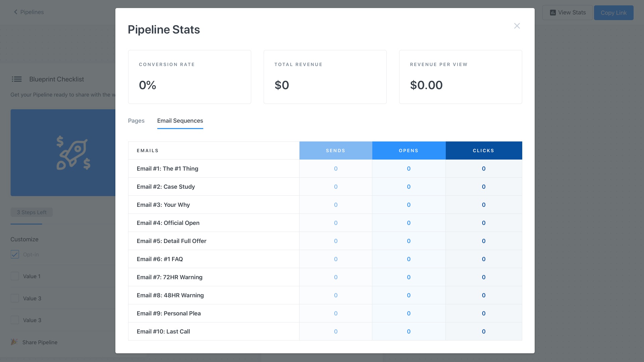Check the Value 1 checkbox
This screenshot has width=644, height=362.
tap(15, 276)
